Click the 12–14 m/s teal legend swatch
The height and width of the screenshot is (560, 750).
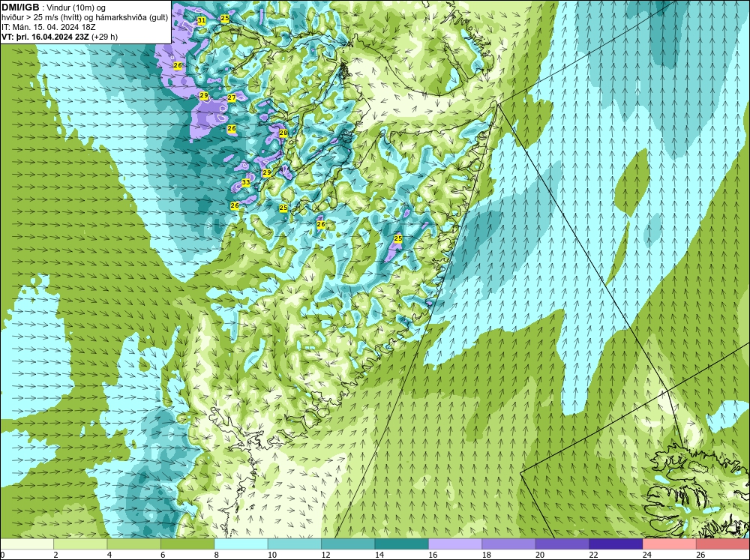click(x=348, y=544)
